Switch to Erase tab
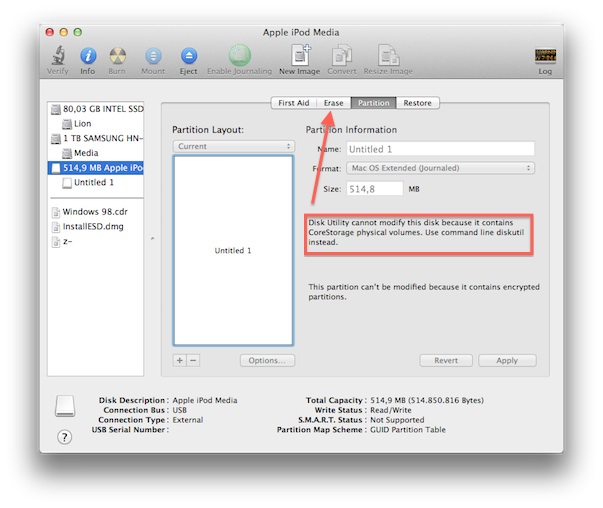Viewport: 603px width, 508px height. [x=333, y=103]
